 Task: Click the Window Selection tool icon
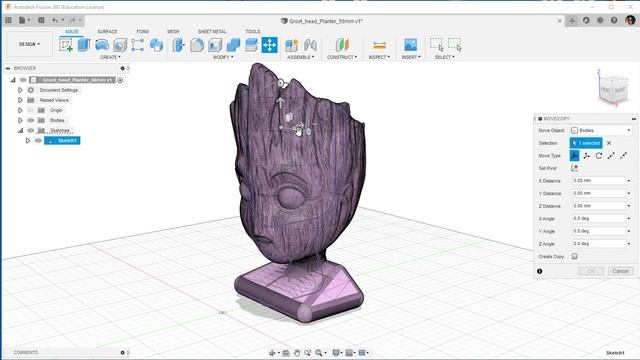[436, 44]
